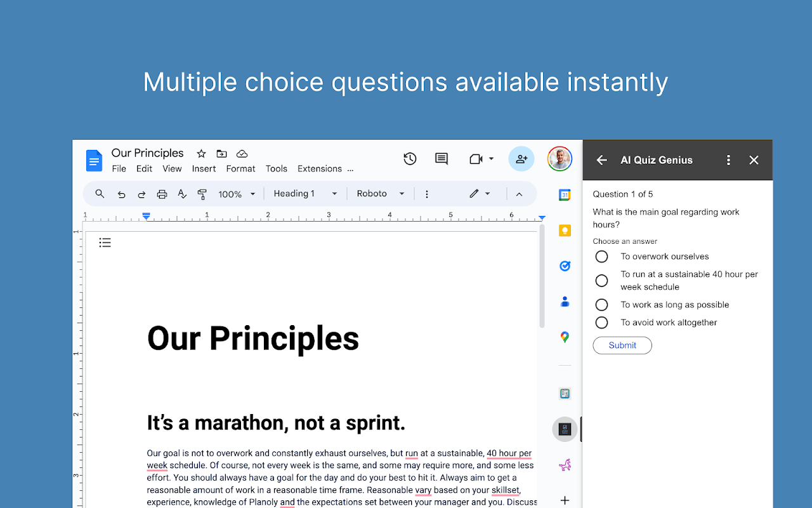
Task: Go back in AI Quiz Genius panel
Action: pyautogui.click(x=602, y=160)
